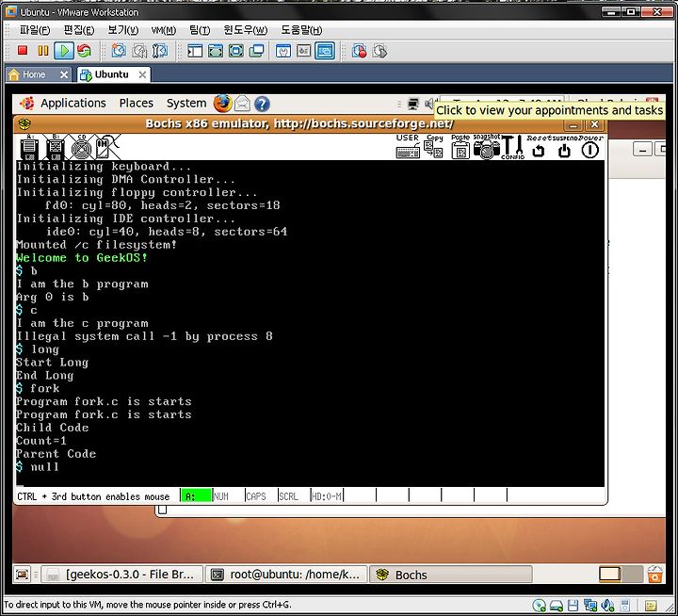The height and width of the screenshot is (616, 678).
Task: Click the network monitor icon in panel
Action: tap(413, 104)
